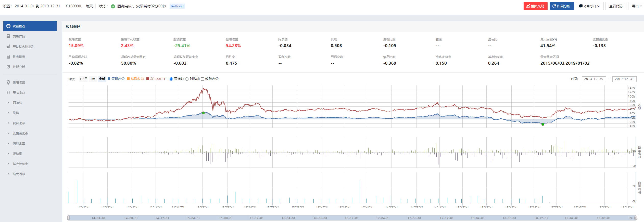Select 策略收益 in the sidebar
The height and width of the screenshot is (222, 644).
click(19, 82)
